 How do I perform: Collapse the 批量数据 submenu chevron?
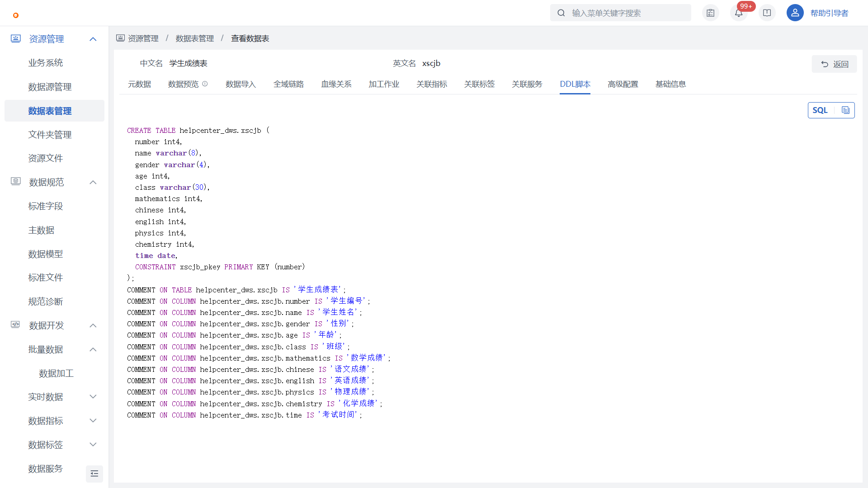[93, 350]
